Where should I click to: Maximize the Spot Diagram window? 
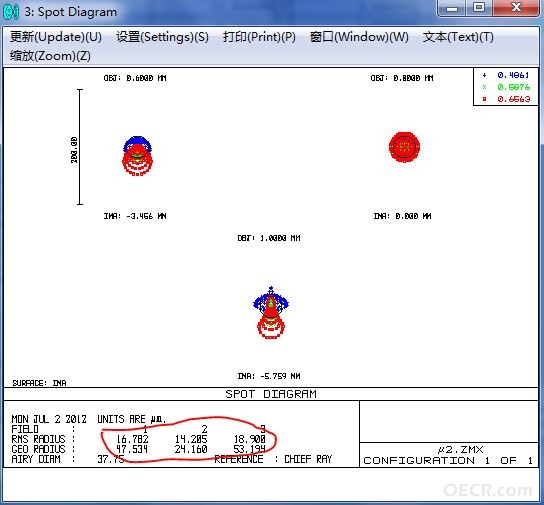(479, 8)
